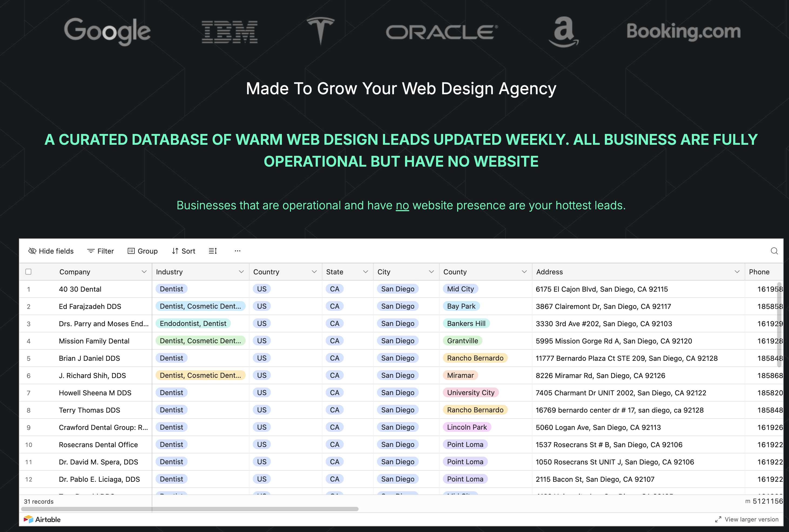
Task: Click the expand arrows icon beside View larger version
Action: 718,520
